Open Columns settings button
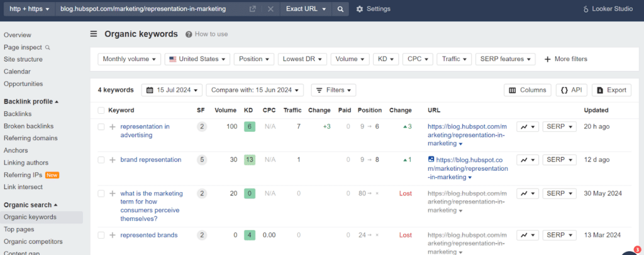The width and height of the screenshot is (644, 255). 528,90
